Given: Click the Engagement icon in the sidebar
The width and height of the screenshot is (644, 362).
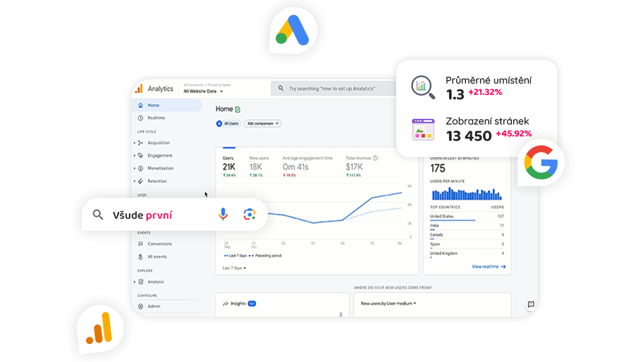Looking at the screenshot, I should tap(140, 156).
